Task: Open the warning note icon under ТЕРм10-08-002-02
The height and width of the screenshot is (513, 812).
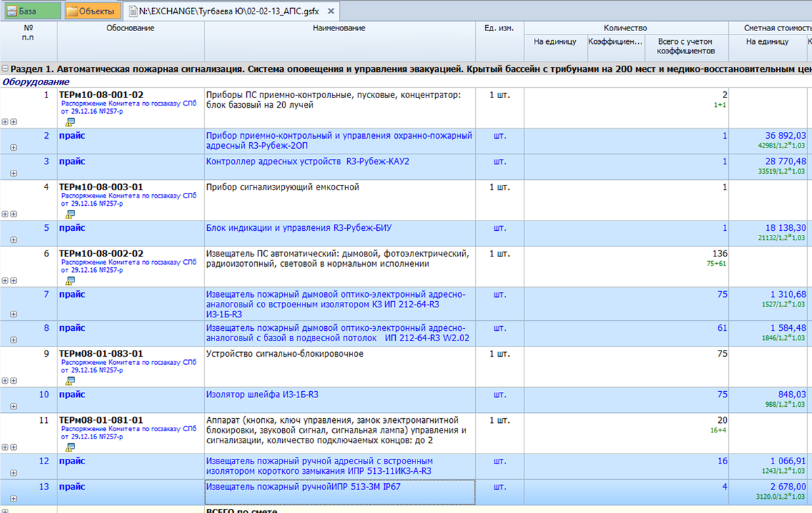Action: pos(69,280)
